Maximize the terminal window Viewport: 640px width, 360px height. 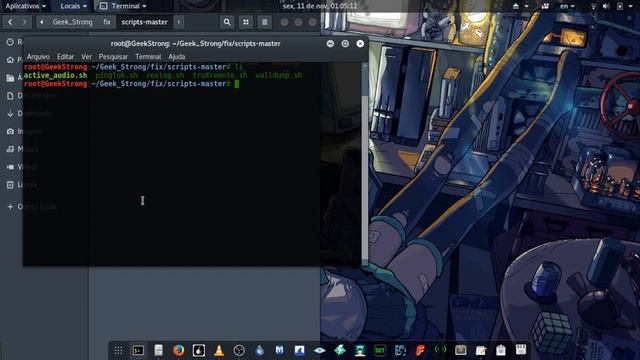[x=345, y=44]
